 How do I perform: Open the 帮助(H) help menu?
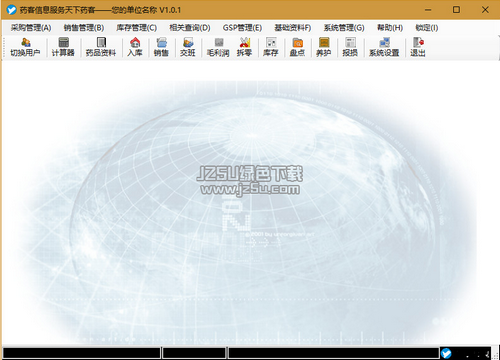(x=390, y=28)
